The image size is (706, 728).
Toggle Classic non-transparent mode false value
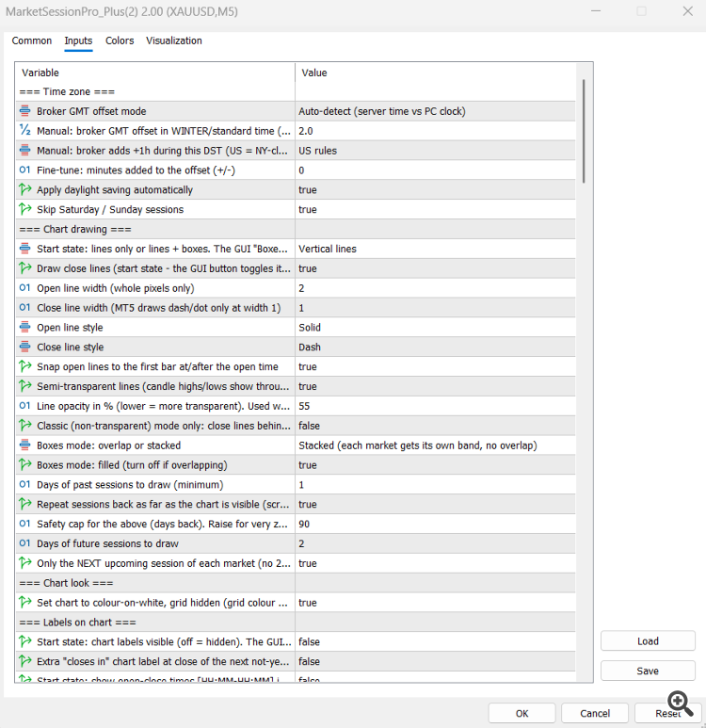(436, 426)
